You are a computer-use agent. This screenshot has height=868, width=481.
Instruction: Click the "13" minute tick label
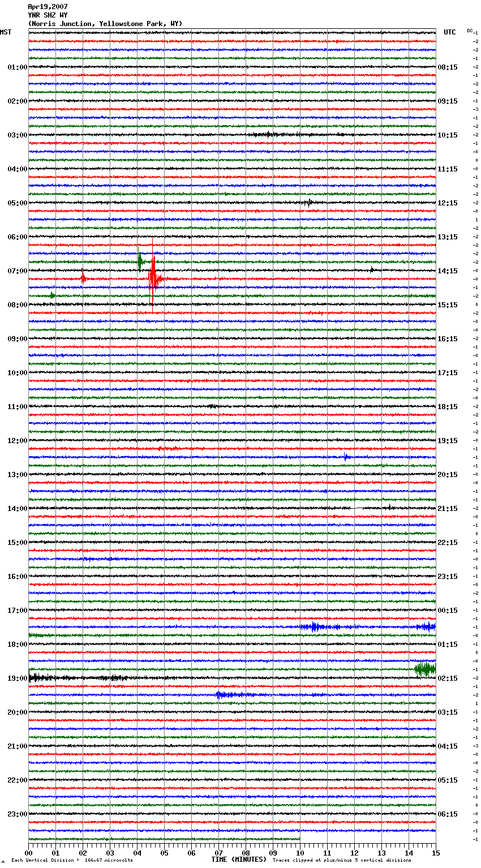click(381, 853)
